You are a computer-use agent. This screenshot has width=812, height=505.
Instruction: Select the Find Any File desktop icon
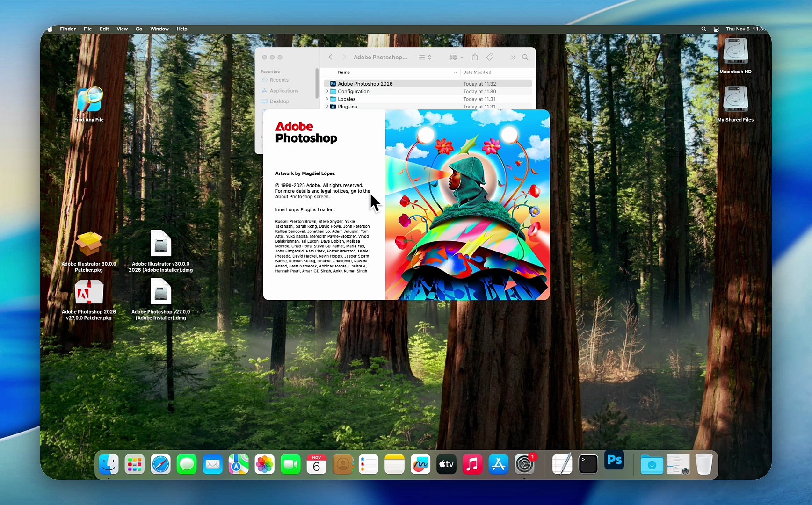coord(89,104)
